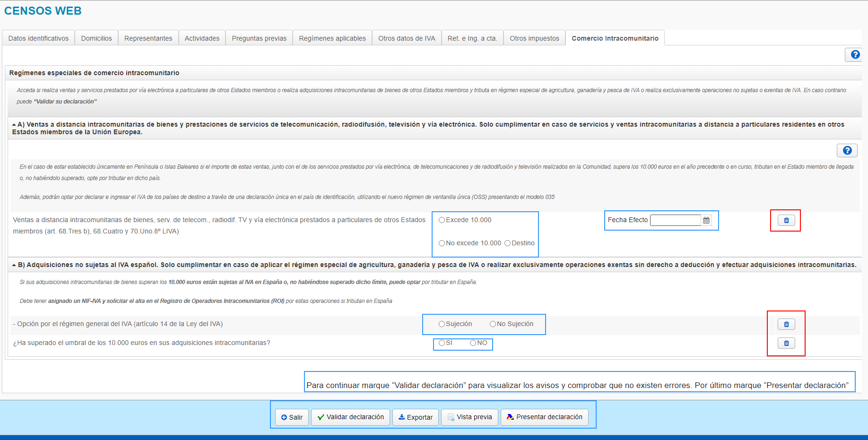Select the Destino radio button
Image resolution: width=868 pixels, height=440 pixels.
pyautogui.click(x=507, y=243)
